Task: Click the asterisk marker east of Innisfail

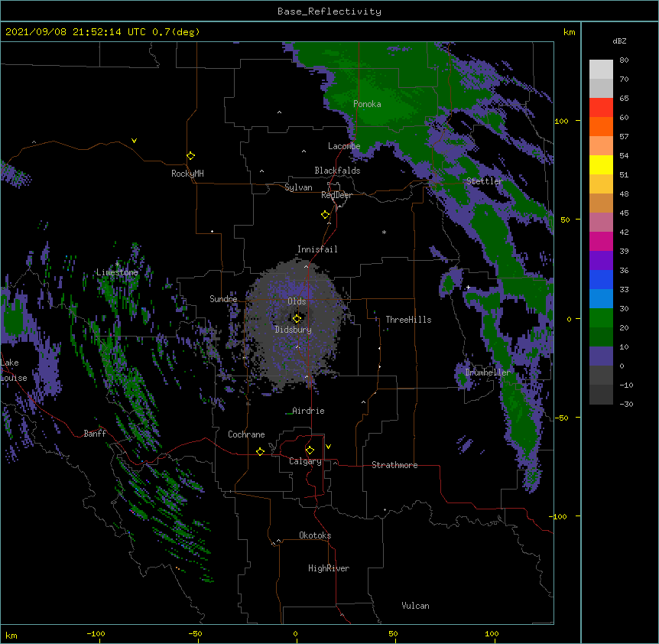Action: (384, 232)
